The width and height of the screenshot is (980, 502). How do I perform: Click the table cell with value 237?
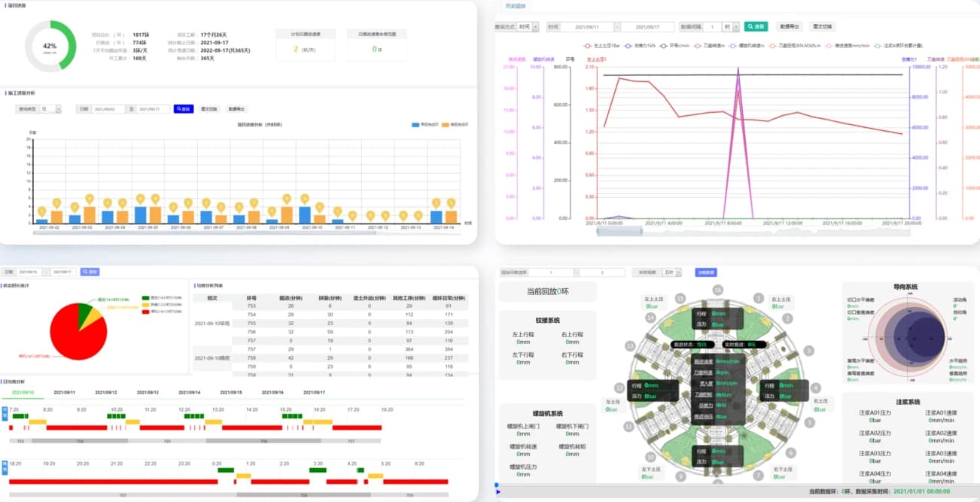(x=449, y=357)
